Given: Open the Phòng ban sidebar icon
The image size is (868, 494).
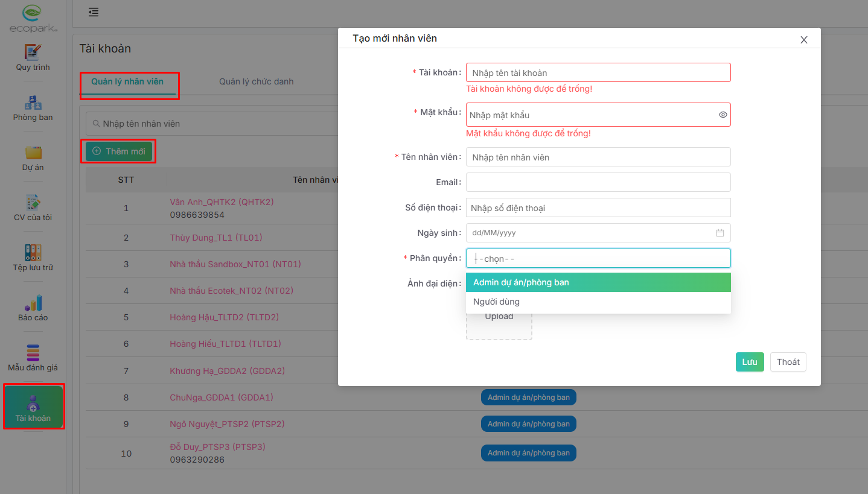Looking at the screenshot, I should tap(33, 103).
